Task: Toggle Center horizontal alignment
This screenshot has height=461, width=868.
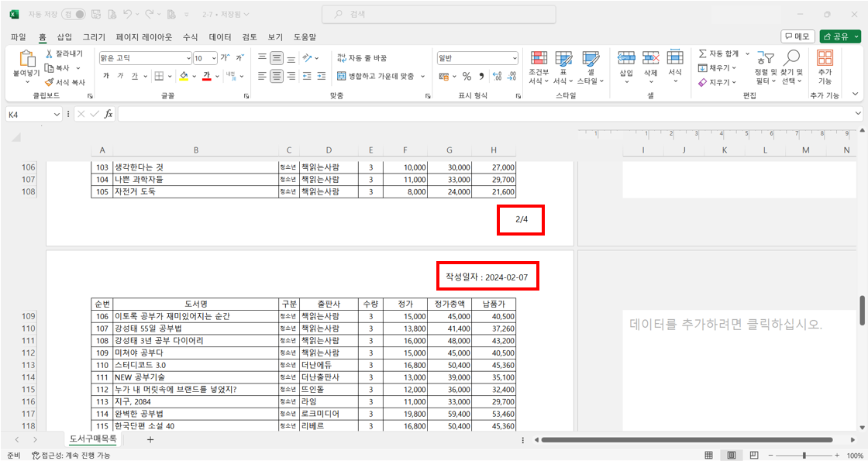Action: pyautogui.click(x=277, y=76)
